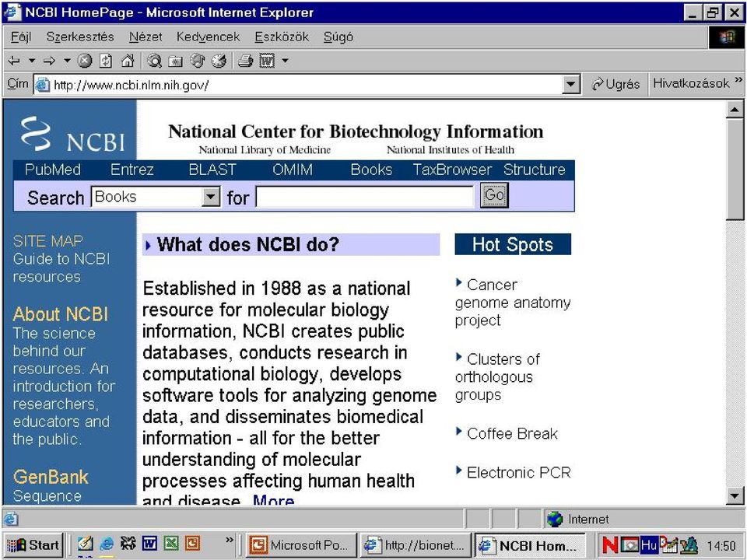Click the vertical scrollbar up arrow
Image resolution: width=747 pixels, height=560 pixels.
tap(734, 110)
